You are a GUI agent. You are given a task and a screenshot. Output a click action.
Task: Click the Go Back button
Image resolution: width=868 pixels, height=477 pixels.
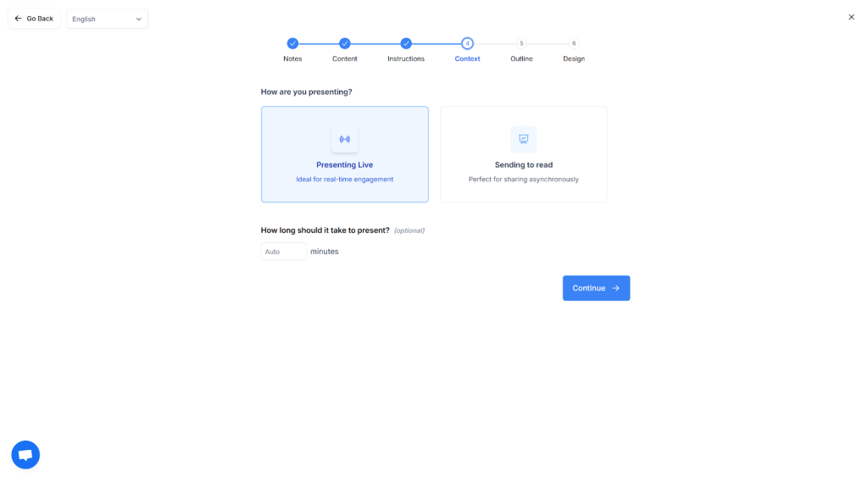tap(34, 19)
